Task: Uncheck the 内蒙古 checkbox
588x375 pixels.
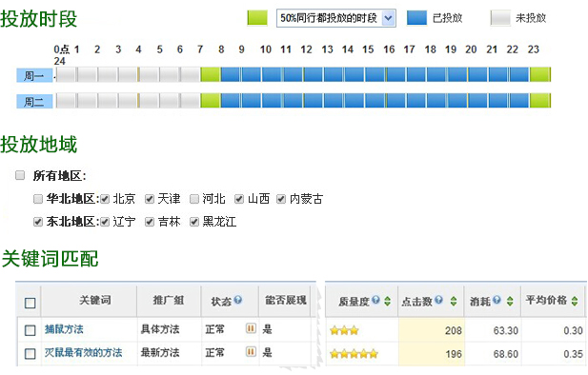Action: (281, 199)
